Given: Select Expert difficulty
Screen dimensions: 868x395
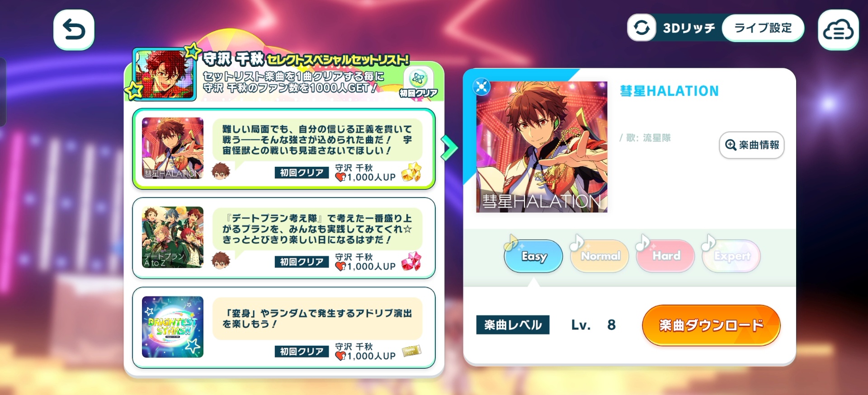Looking at the screenshot, I should [731, 256].
